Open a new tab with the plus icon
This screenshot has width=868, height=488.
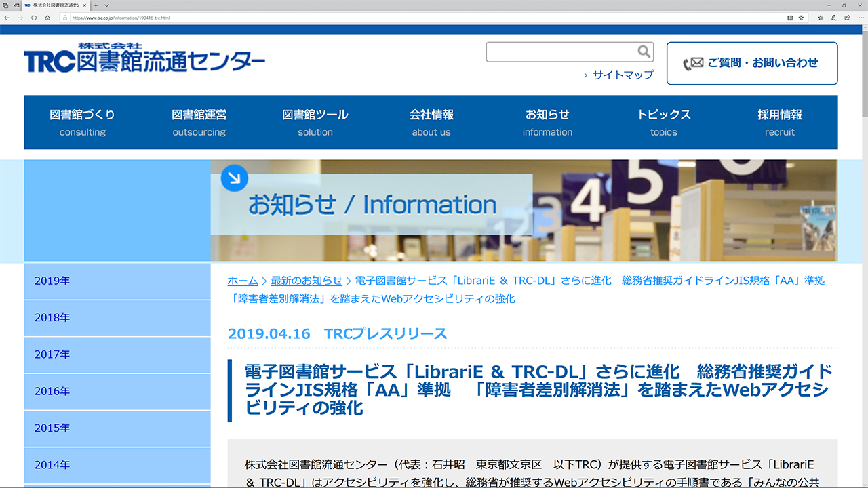pyautogui.click(x=96, y=5)
